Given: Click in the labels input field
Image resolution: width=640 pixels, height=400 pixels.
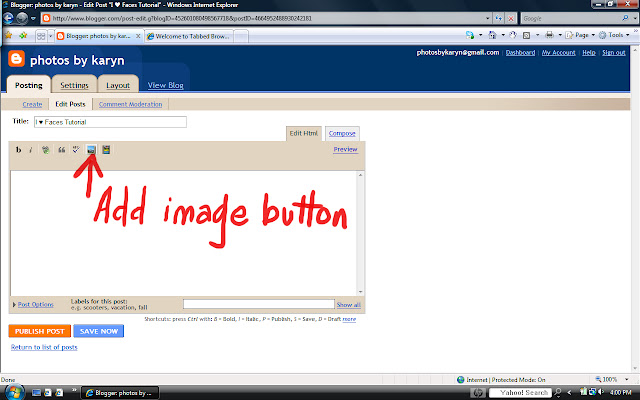Looking at the screenshot, I should [258, 304].
